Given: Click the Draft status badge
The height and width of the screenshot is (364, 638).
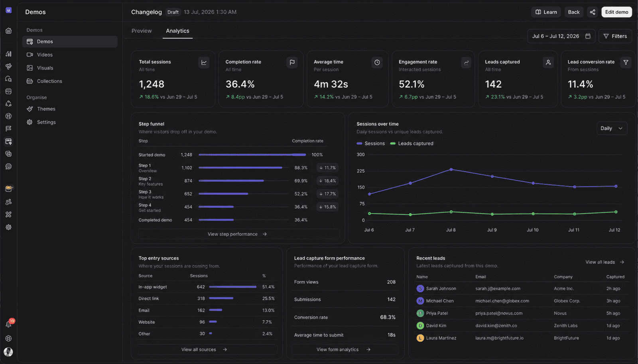Looking at the screenshot, I should pos(173,12).
